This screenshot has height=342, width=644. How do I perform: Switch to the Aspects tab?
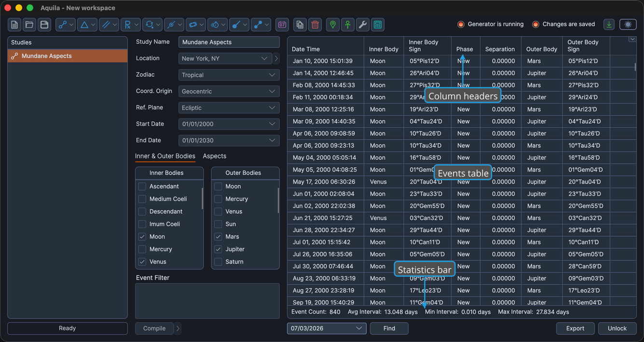tap(215, 156)
